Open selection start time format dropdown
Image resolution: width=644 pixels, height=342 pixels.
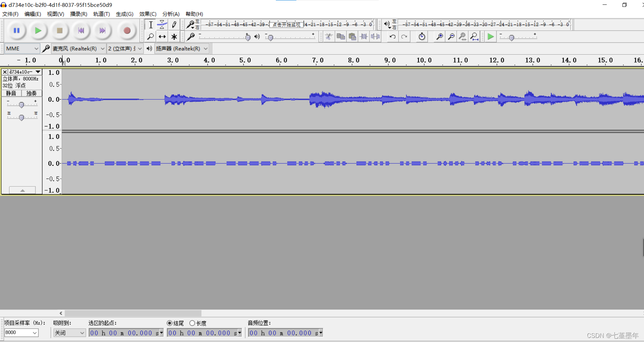pyautogui.click(x=161, y=332)
